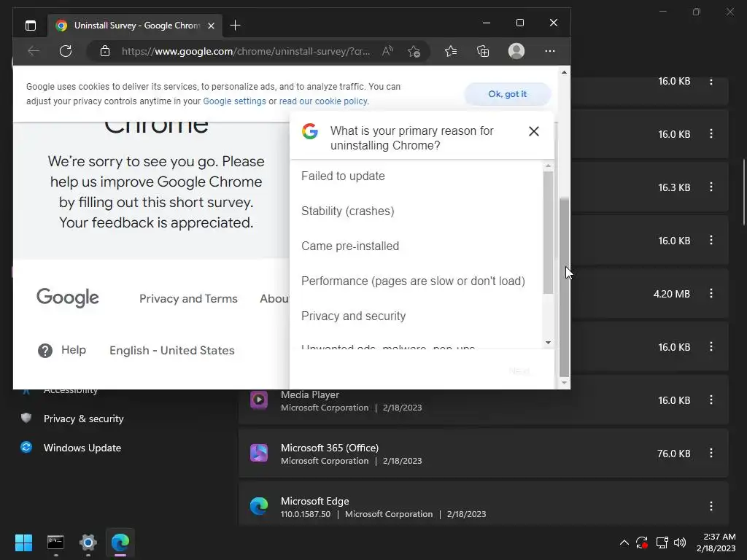Select the Microsoft Edge app entry
The height and width of the screenshot is (560, 747).
pos(483,505)
